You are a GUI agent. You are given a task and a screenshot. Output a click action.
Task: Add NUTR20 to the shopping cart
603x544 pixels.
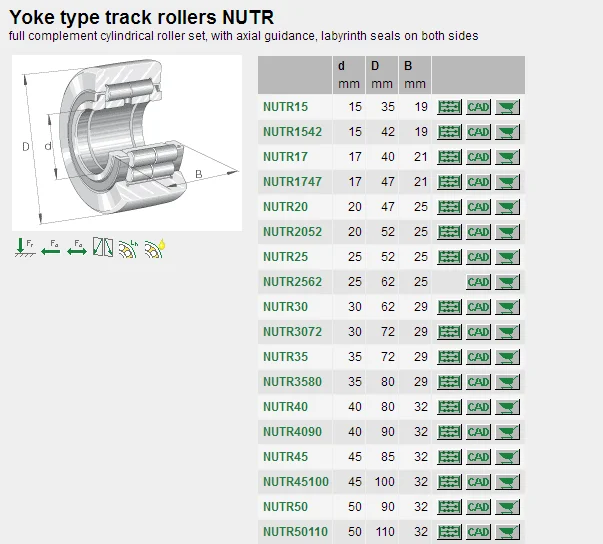pos(507,207)
